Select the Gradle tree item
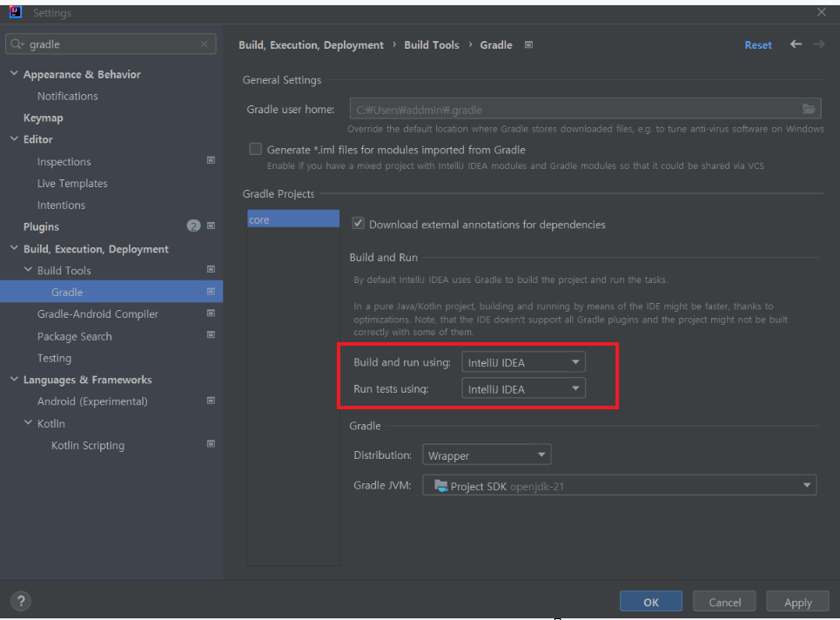The height and width of the screenshot is (620, 840). 111,292
